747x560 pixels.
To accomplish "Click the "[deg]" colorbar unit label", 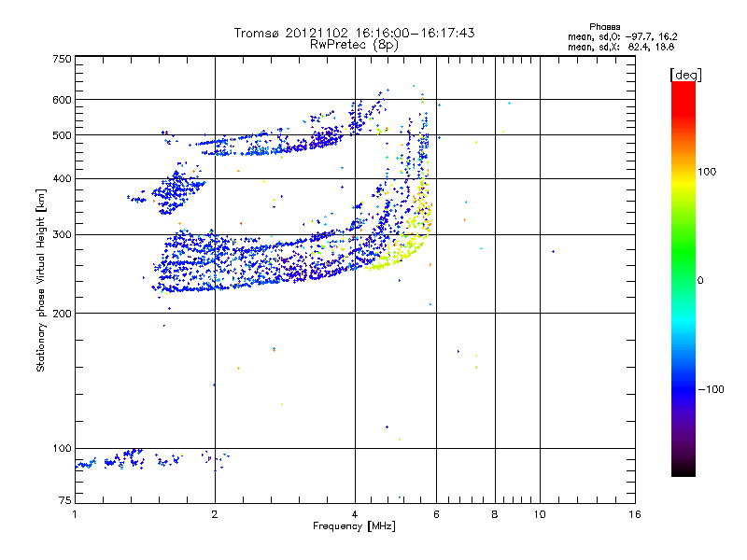I will (685, 75).
